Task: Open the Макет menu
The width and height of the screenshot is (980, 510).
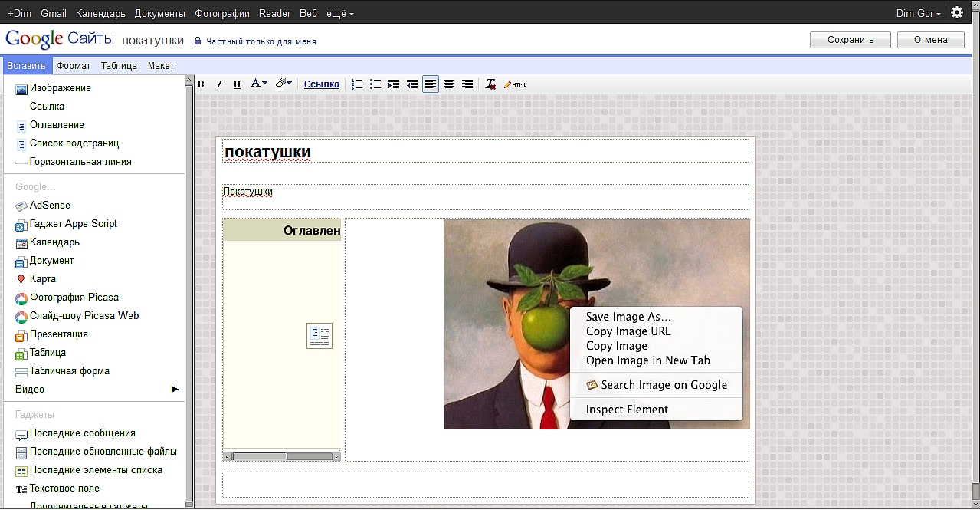Action: tap(161, 66)
